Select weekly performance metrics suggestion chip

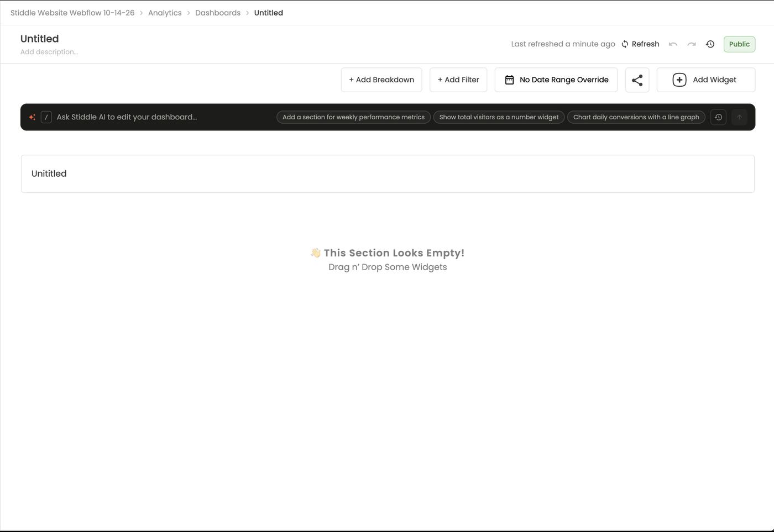click(353, 117)
